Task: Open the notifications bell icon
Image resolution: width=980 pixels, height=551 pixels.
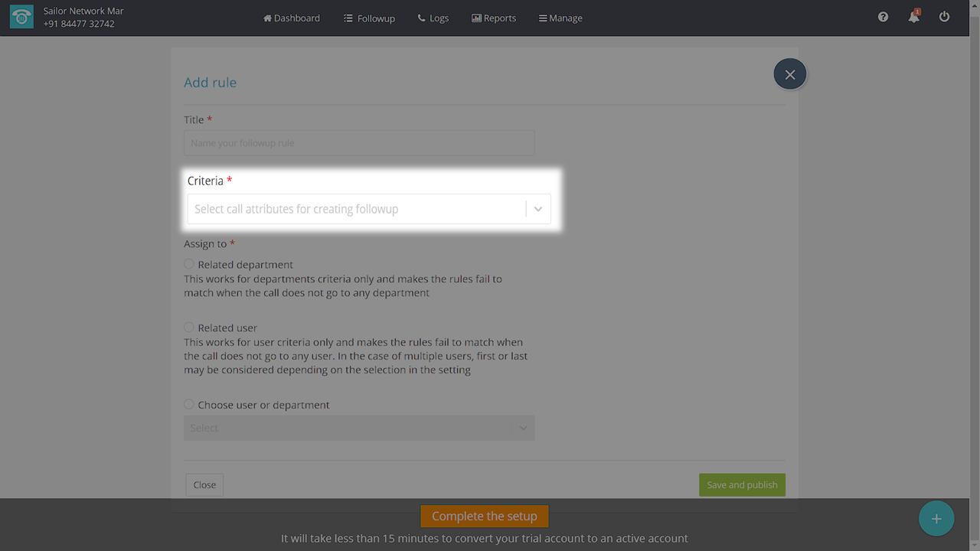Action: 913,17
